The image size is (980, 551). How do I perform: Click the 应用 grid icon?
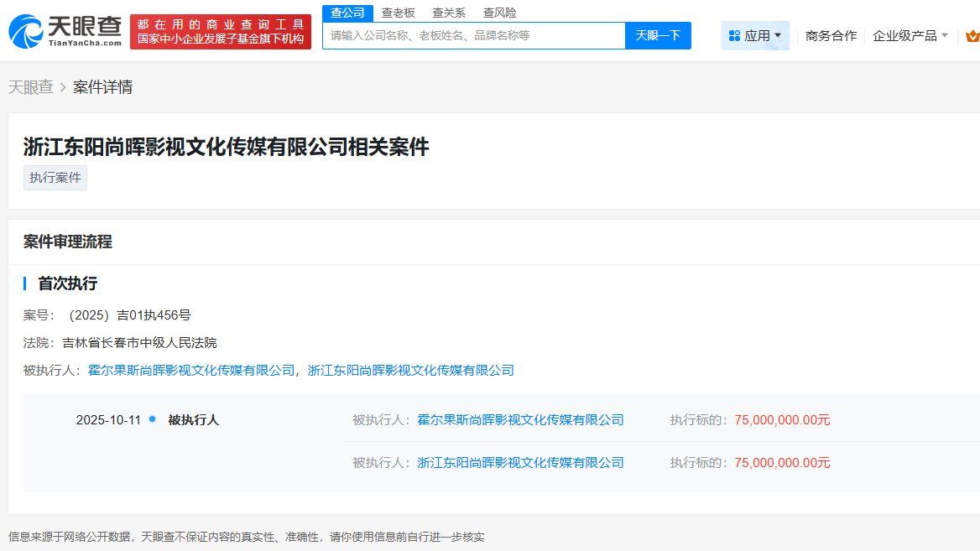(x=734, y=35)
